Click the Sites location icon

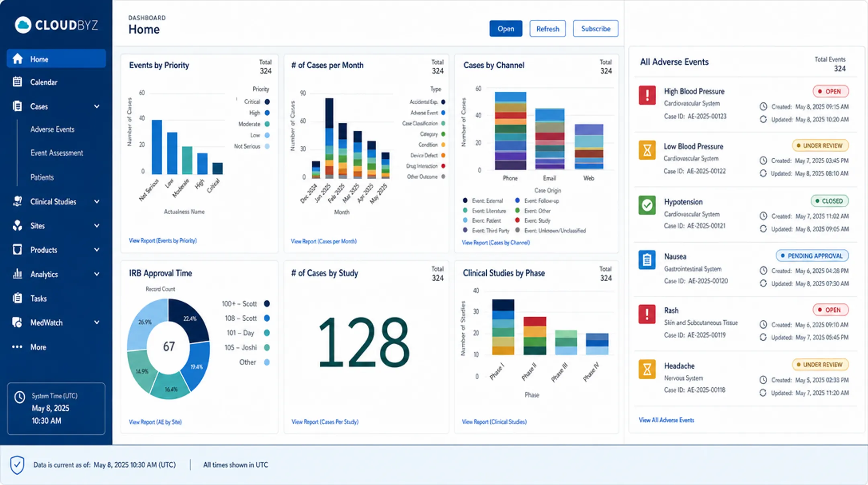[17, 225]
